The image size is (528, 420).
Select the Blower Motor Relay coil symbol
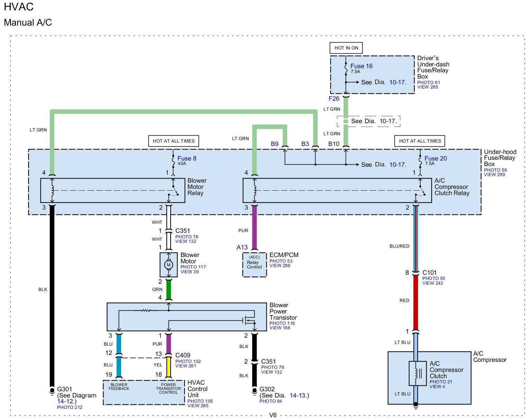52,190
